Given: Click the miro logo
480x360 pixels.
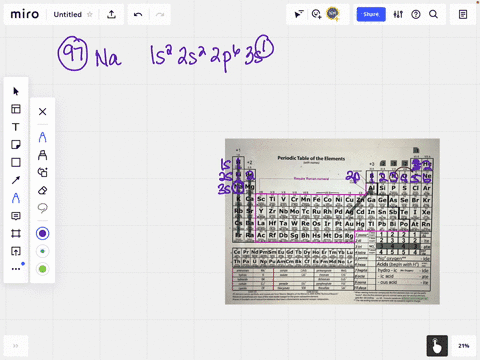Looking at the screenshot, I should tap(25, 14).
